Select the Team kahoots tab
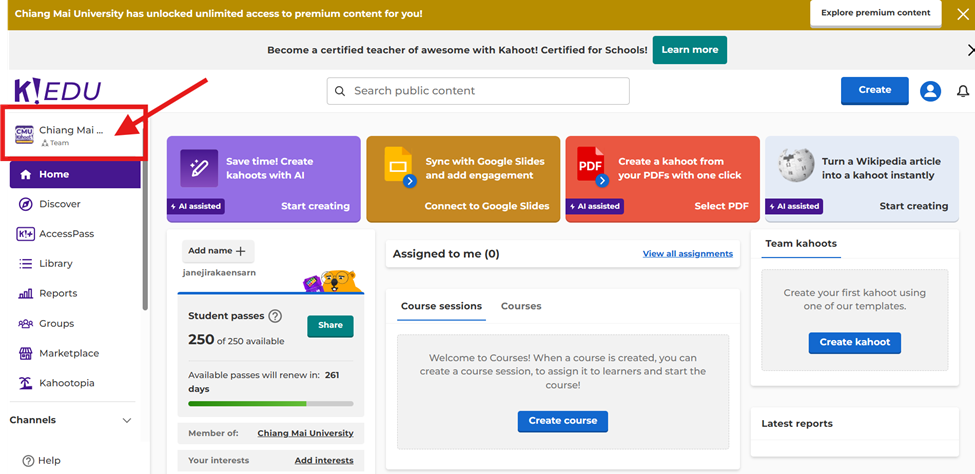Viewport: 975px width, 474px height. (x=801, y=243)
